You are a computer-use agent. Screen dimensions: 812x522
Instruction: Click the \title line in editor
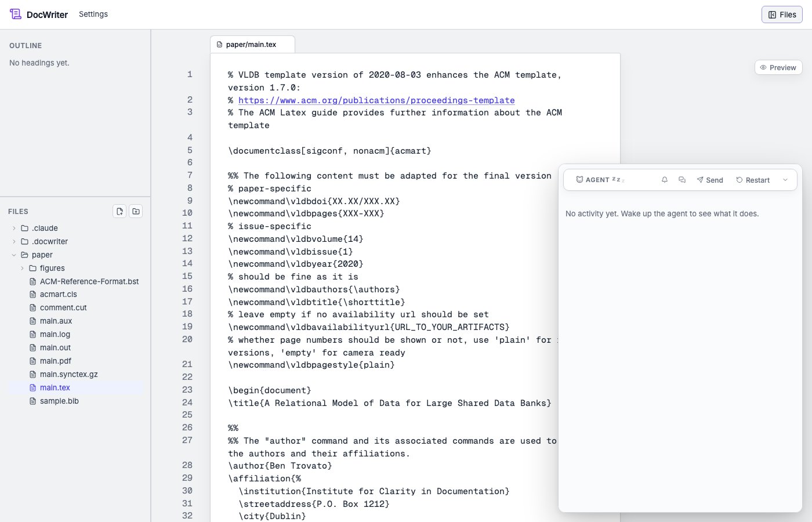click(390, 403)
